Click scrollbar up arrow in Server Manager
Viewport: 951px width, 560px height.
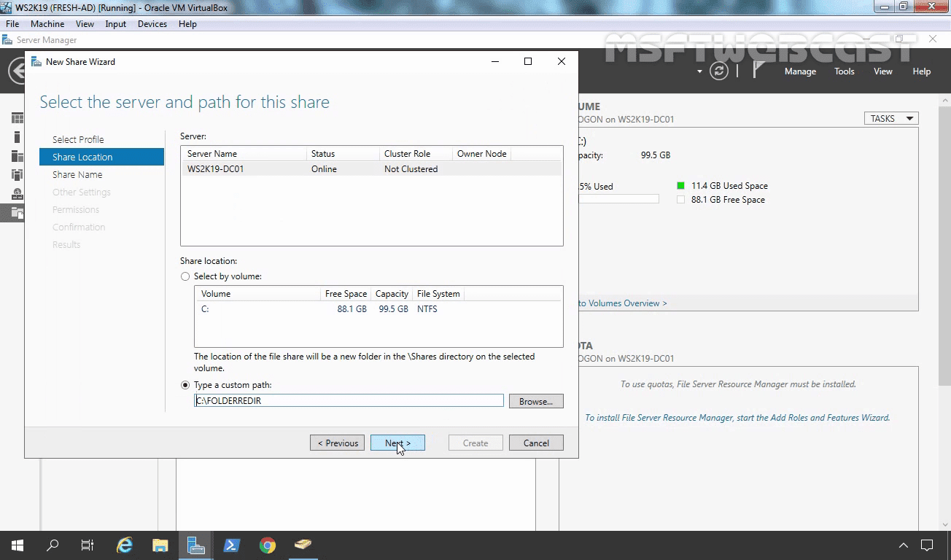click(x=944, y=99)
